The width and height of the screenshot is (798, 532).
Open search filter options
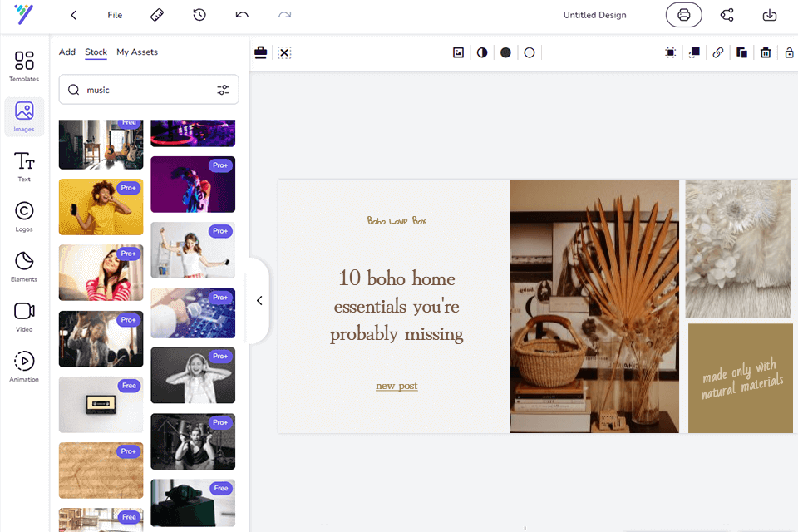pos(223,90)
